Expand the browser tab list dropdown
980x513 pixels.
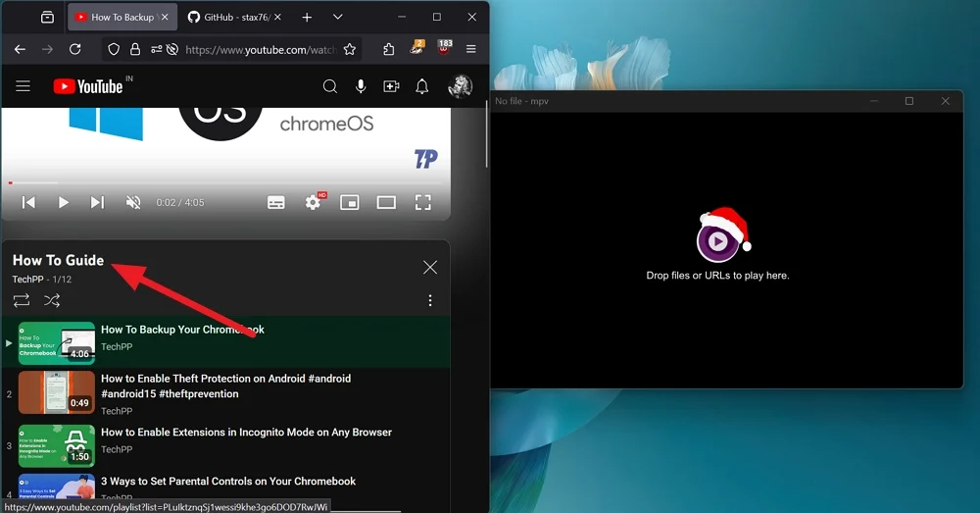pos(337,18)
